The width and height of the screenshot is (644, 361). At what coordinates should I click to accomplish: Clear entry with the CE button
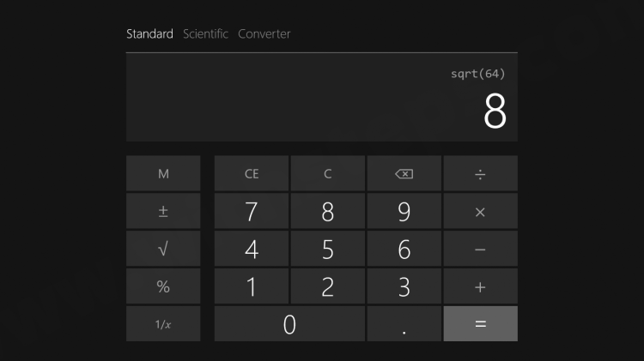coord(252,173)
